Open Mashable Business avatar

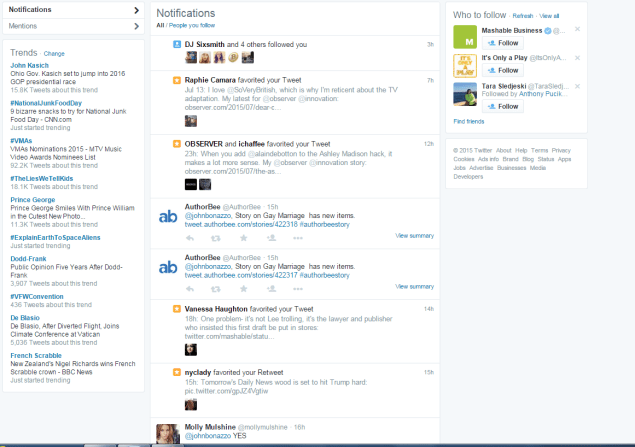(x=465, y=37)
